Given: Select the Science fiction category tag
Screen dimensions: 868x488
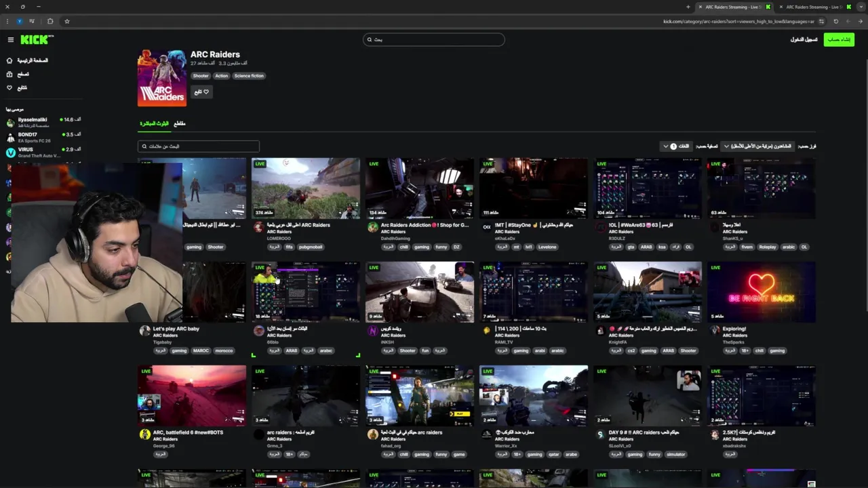Looking at the screenshot, I should pos(249,76).
